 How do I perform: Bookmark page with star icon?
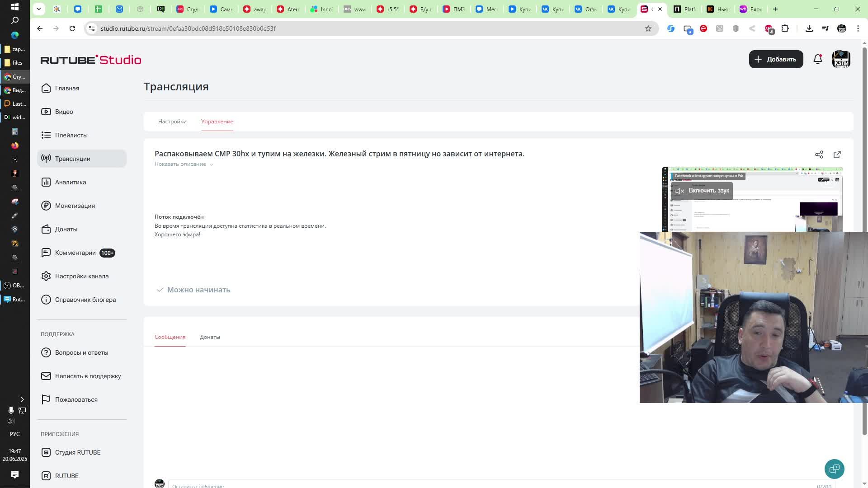(648, 28)
